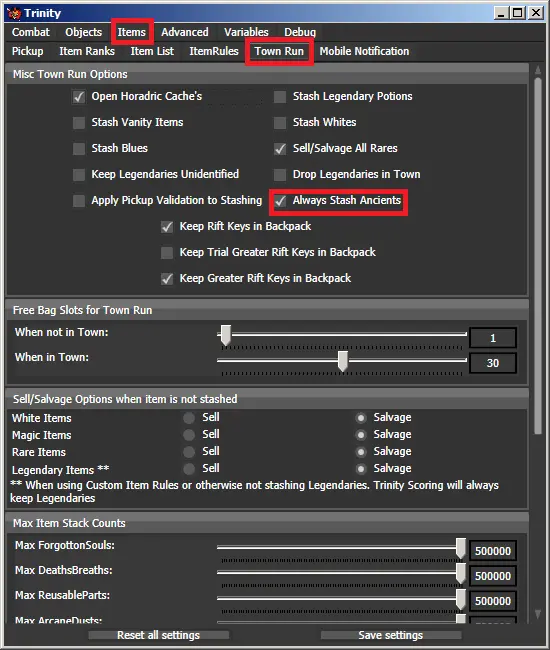This screenshot has height=650, width=550.
Task: Uncheck Keep Rift Keys in Backpack
Action: [167, 227]
